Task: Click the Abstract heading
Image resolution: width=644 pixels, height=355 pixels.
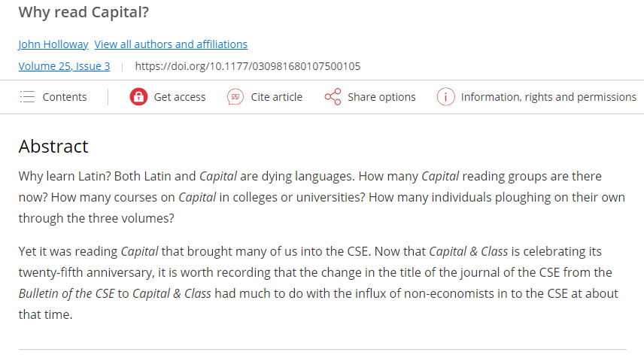Action: click(53, 147)
